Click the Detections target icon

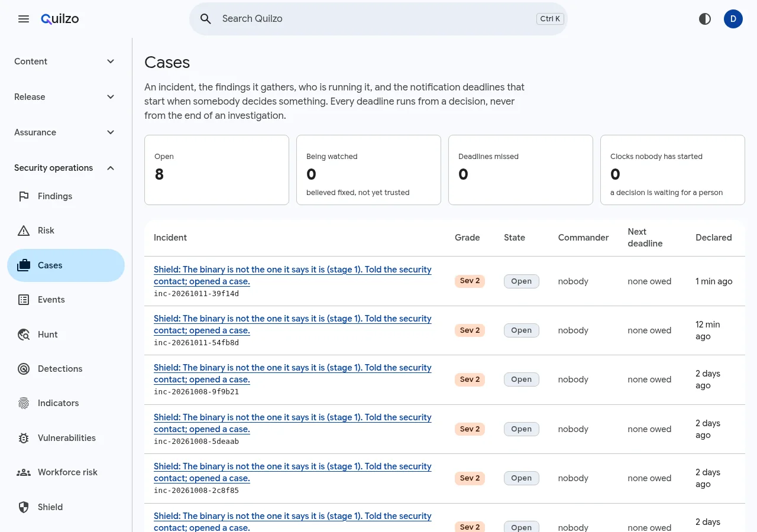point(24,369)
